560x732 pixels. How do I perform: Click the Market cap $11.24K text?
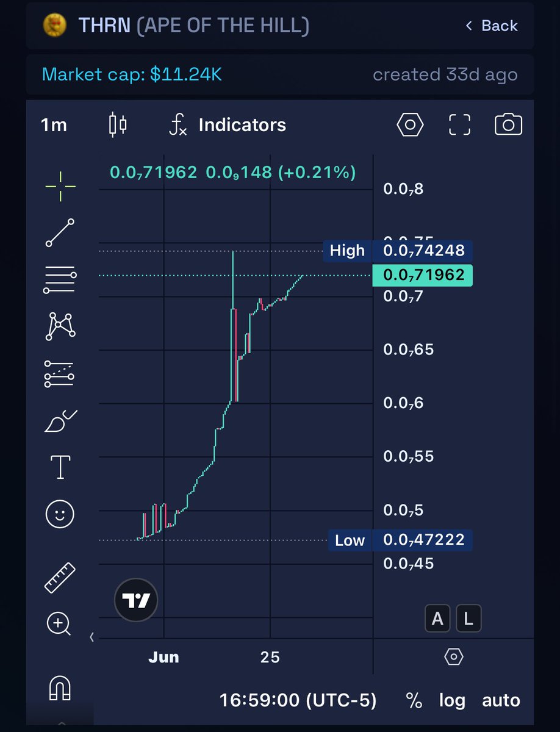pos(132,74)
